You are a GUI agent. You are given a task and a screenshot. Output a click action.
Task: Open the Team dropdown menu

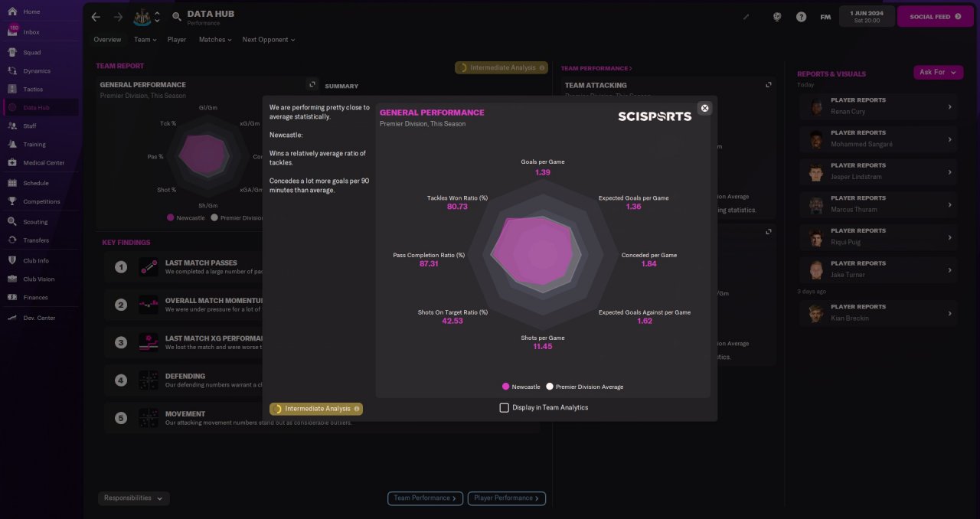145,40
